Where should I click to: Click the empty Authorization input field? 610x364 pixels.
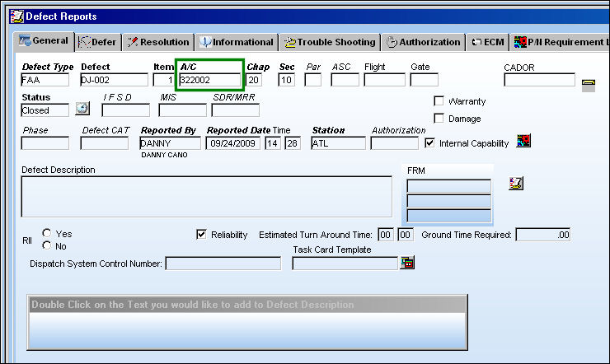pyautogui.click(x=395, y=143)
